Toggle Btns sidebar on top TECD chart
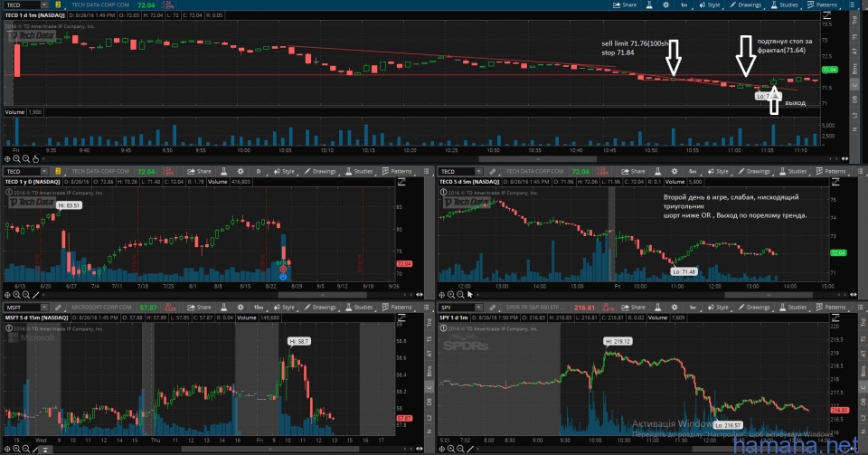868x455 pixels. coord(854,69)
